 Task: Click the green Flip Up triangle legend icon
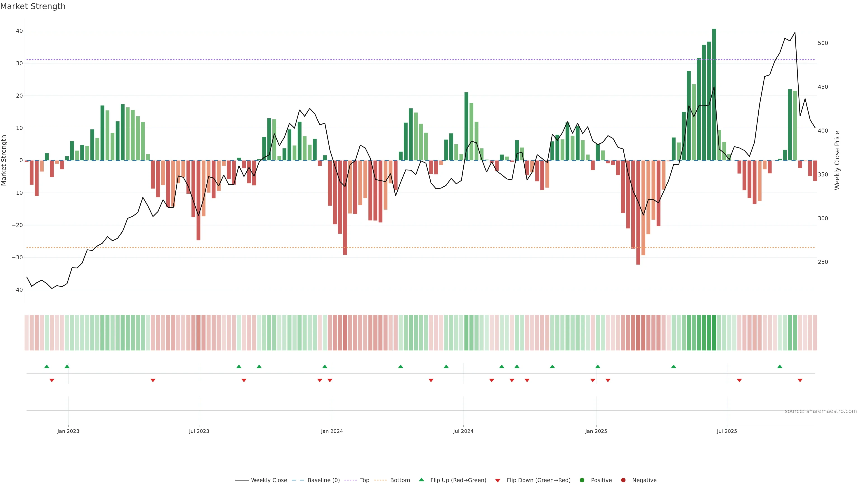tap(421, 480)
